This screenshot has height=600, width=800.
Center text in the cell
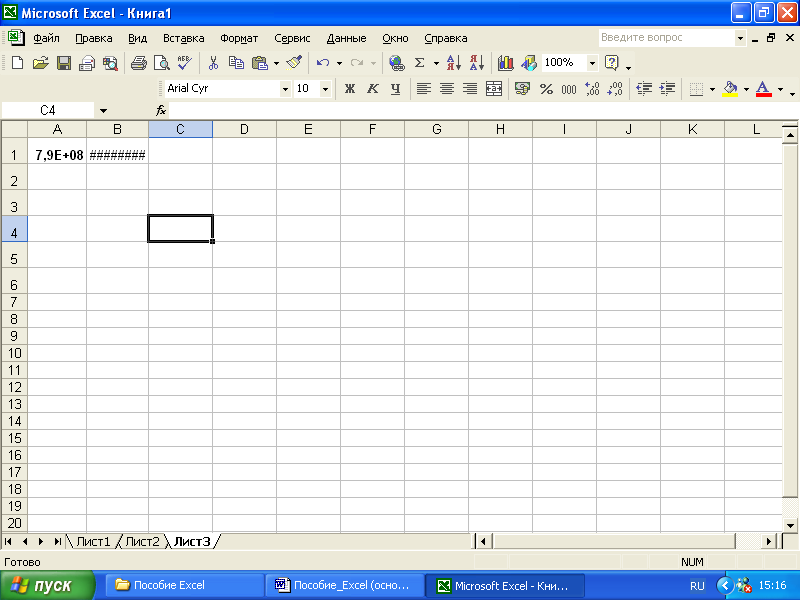coord(447,89)
